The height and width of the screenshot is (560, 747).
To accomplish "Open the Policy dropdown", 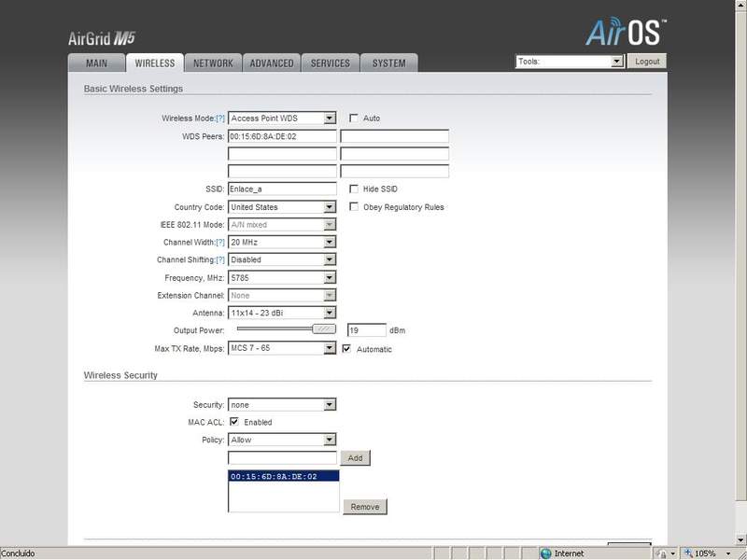I will click(x=282, y=440).
